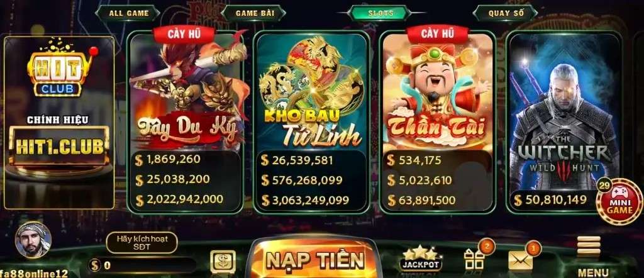Image resolution: width=644 pixels, height=278 pixels.
Task: Click Hãy kích hoạt SĐT button
Action: pyautogui.click(x=142, y=243)
